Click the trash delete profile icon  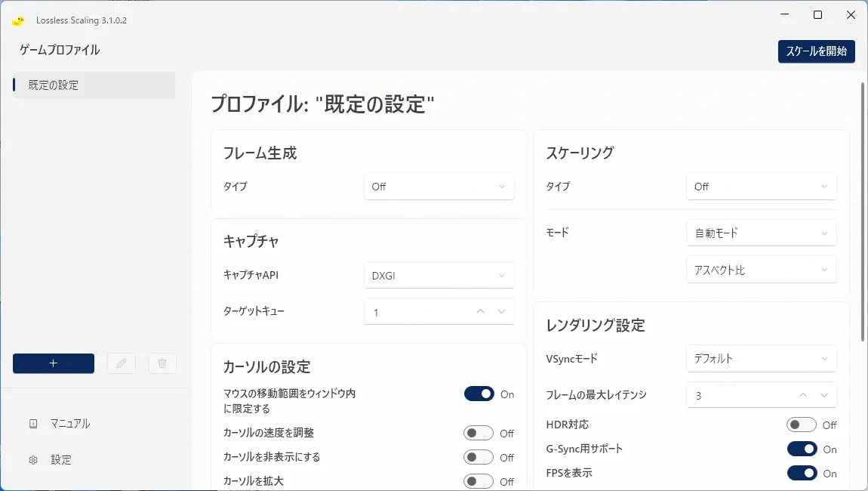[x=162, y=363]
